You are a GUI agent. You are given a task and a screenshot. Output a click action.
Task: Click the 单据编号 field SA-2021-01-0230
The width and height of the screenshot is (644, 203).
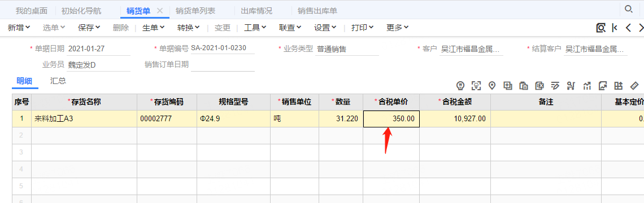[x=222, y=48]
